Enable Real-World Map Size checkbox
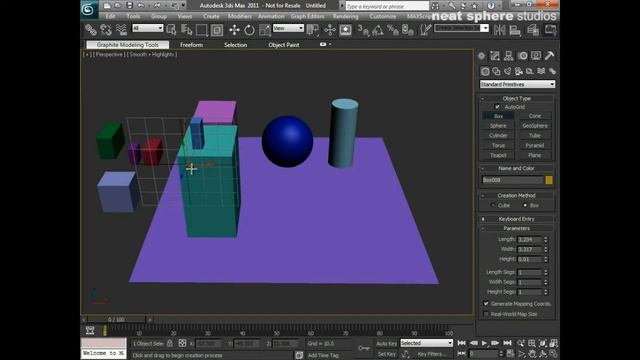The height and width of the screenshot is (360, 640). tap(486, 314)
